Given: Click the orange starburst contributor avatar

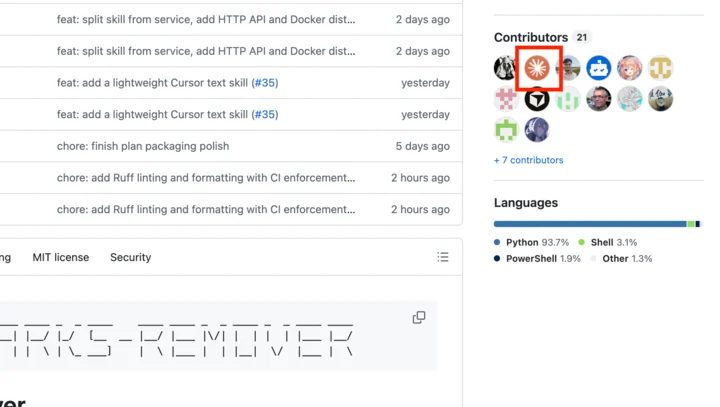Looking at the screenshot, I should point(537,68).
